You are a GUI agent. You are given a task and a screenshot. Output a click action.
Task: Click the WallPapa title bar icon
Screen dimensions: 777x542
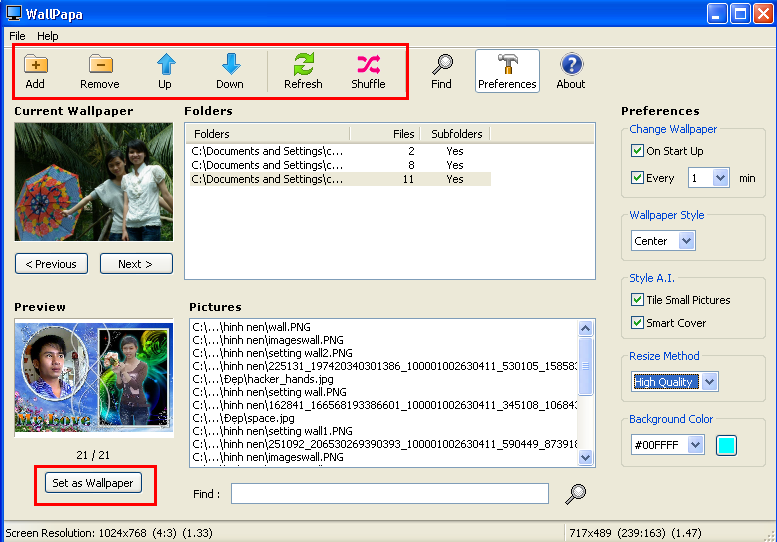click(14, 13)
